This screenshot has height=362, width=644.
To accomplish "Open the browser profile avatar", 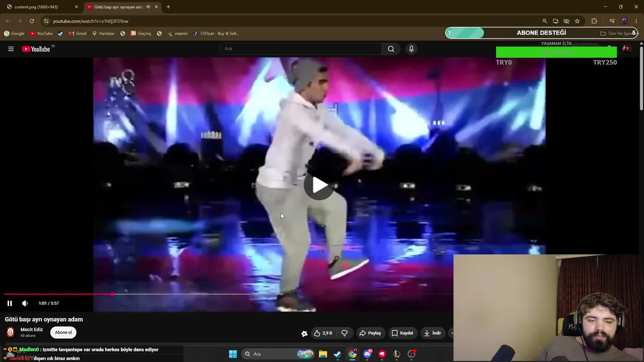I will pos(624,21).
